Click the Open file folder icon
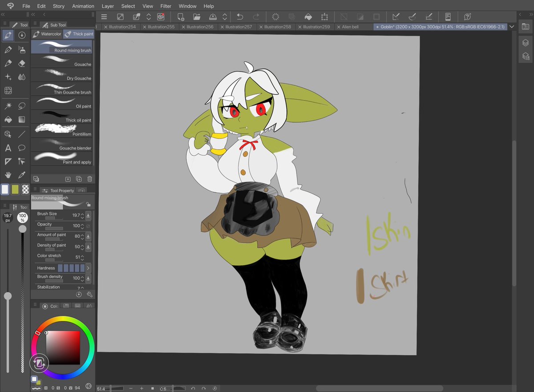 tap(197, 17)
